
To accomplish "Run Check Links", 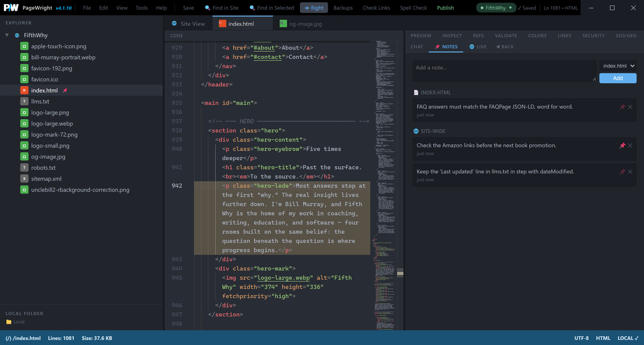I will [x=376, y=8].
